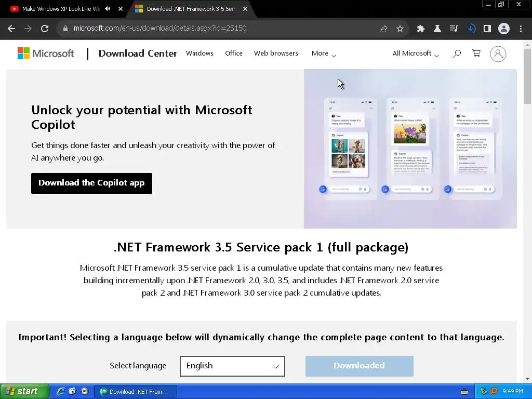Open the on-screen keyboard tray icon
The height and width of the screenshot is (399, 532).
[464, 392]
